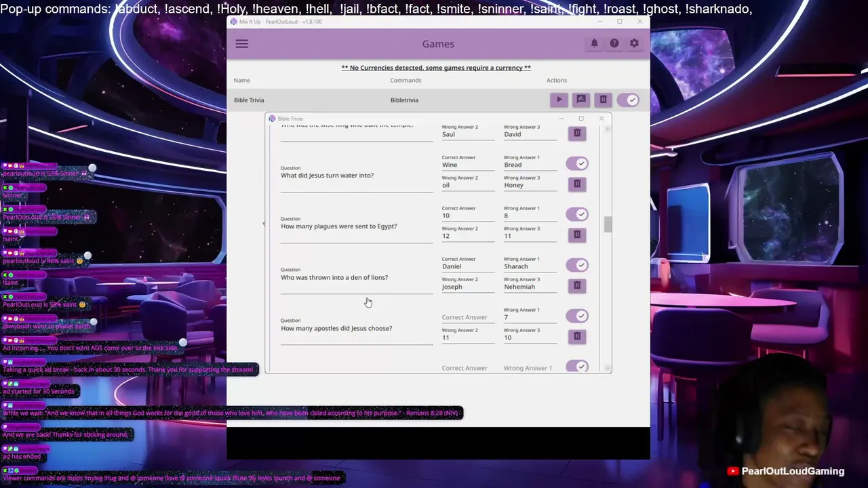Toggle the water into wine question switch
This screenshot has height=488, width=868.
tap(577, 163)
